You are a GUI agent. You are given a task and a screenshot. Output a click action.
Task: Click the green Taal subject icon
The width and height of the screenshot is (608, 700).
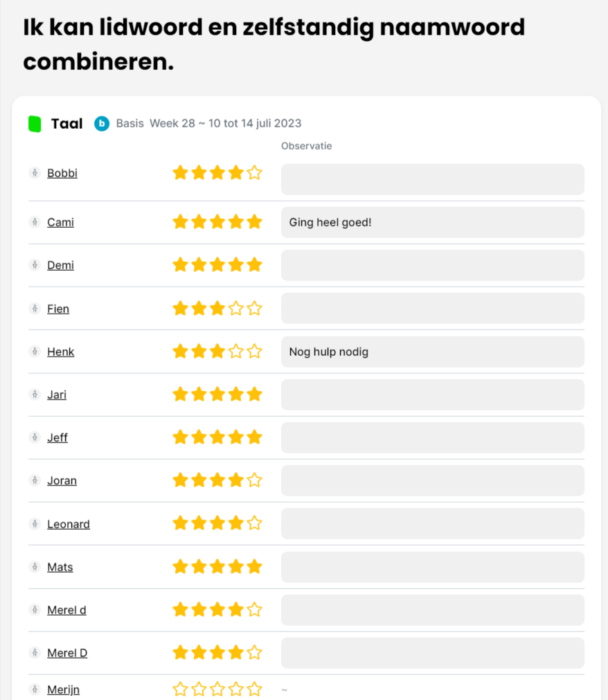point(35,124)
